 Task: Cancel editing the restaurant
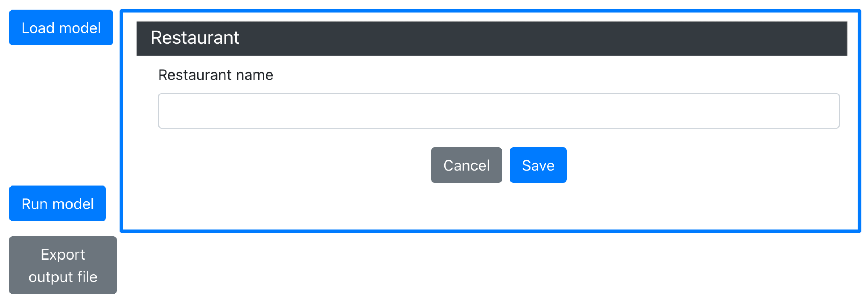coord(466,165)
